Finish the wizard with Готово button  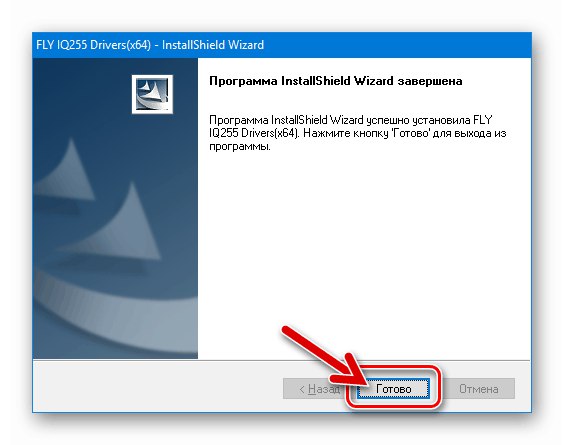[393, 389]
